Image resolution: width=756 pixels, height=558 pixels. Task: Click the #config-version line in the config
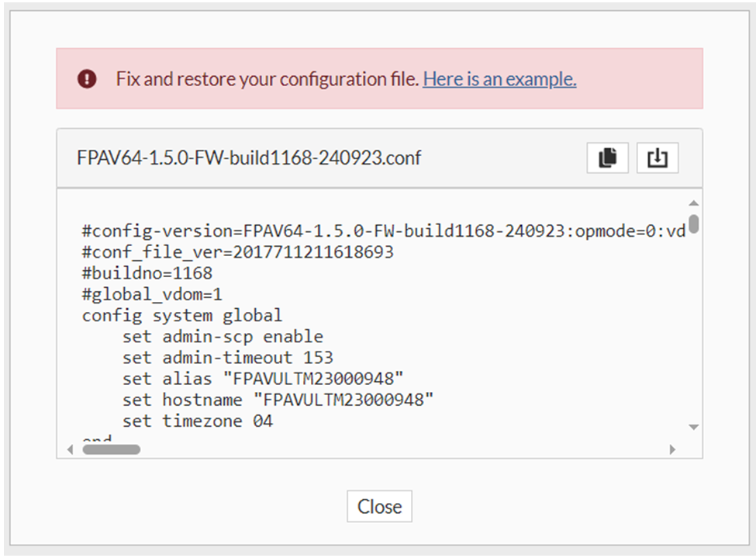pos(383,230)
